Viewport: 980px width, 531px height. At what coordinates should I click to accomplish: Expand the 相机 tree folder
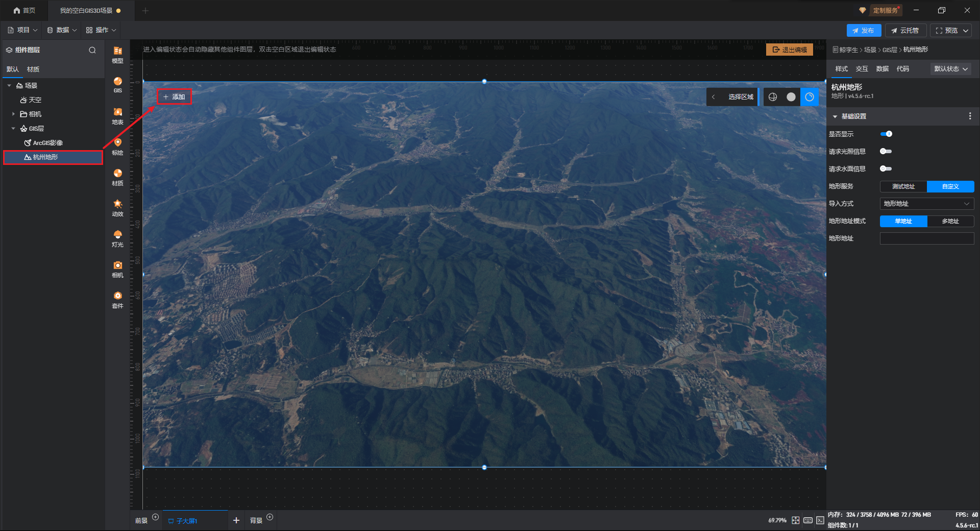point(13,114)
